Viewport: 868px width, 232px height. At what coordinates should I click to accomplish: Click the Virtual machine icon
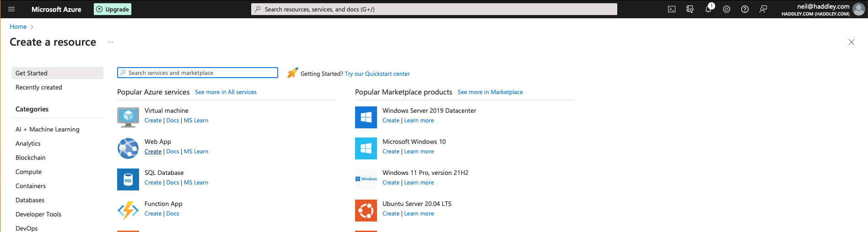[x=128, y=117]
